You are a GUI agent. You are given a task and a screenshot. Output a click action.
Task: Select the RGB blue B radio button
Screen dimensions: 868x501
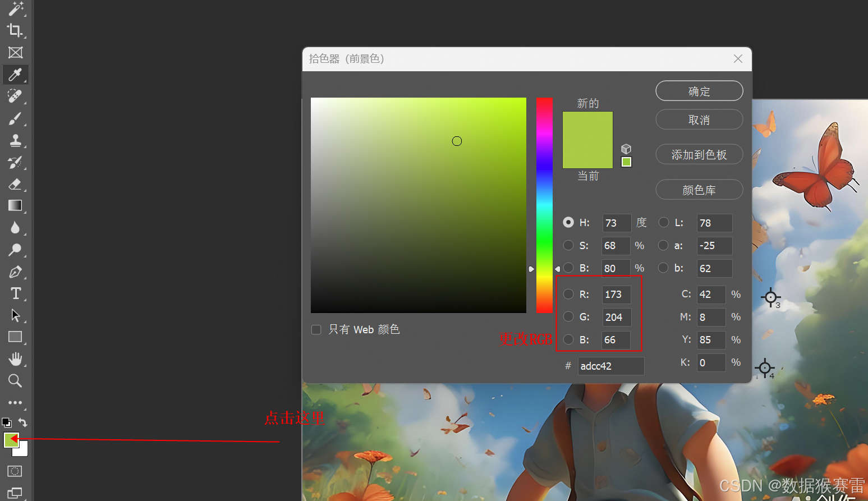(x=568, y=339)
